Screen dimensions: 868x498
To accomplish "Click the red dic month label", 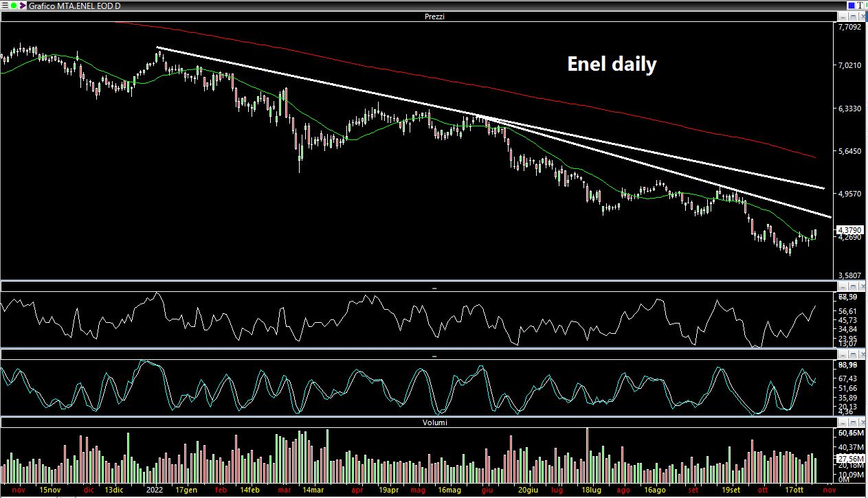I will tap(89, 490).
